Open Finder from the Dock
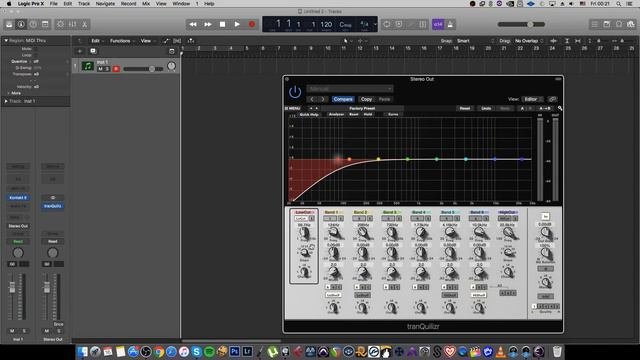Screen dimensions: 640x360 pos(82,351)
